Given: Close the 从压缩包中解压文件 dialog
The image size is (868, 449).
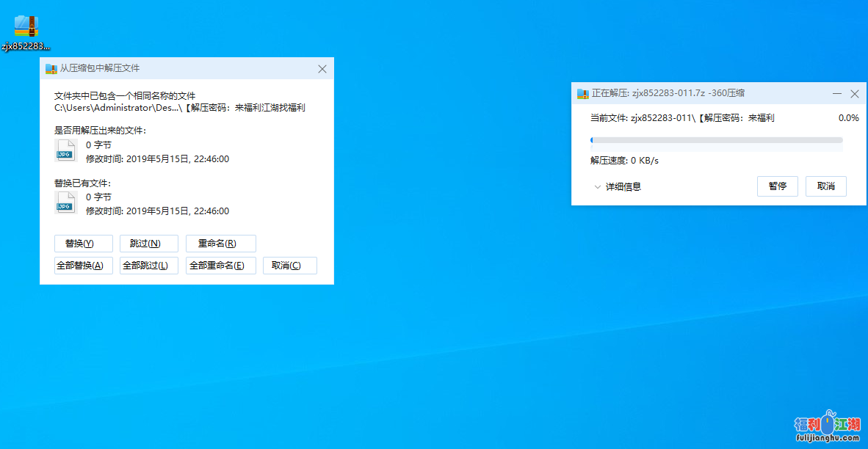Looking at the screenshot, I should click(322, 69).
